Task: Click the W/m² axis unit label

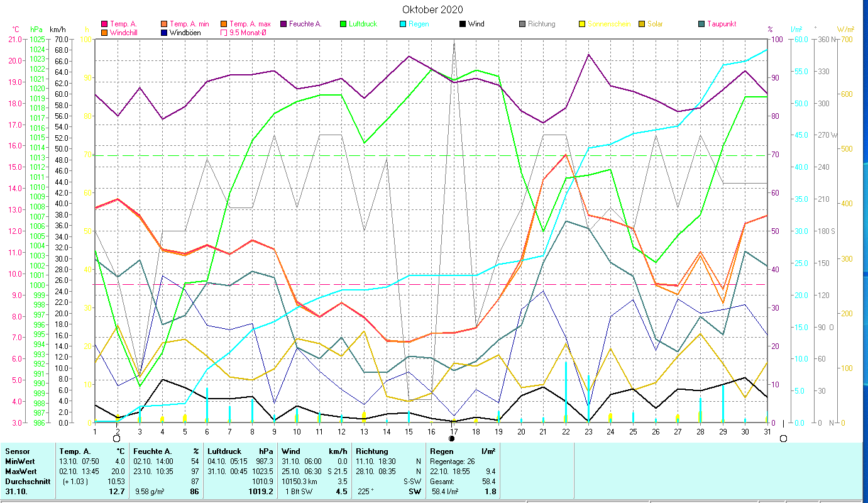Action: click(846, 30)
